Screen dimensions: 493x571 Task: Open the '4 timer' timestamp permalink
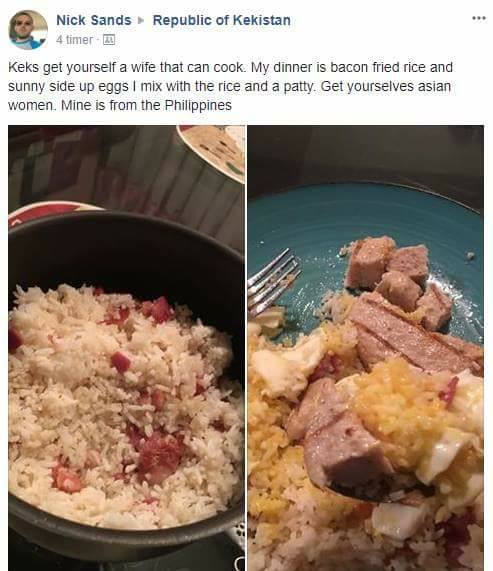(x=75, y=39)
